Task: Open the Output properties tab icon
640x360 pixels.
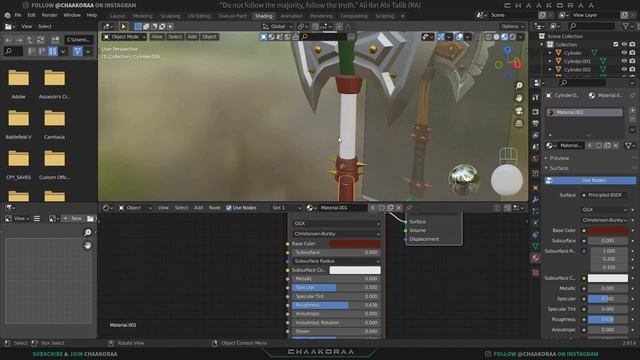Action: click(x=536, y=123)
